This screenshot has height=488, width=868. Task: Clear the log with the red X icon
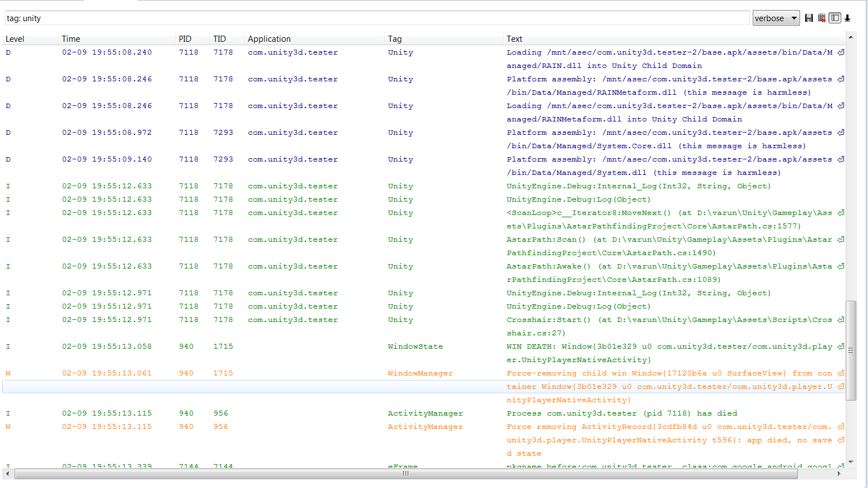822,18
